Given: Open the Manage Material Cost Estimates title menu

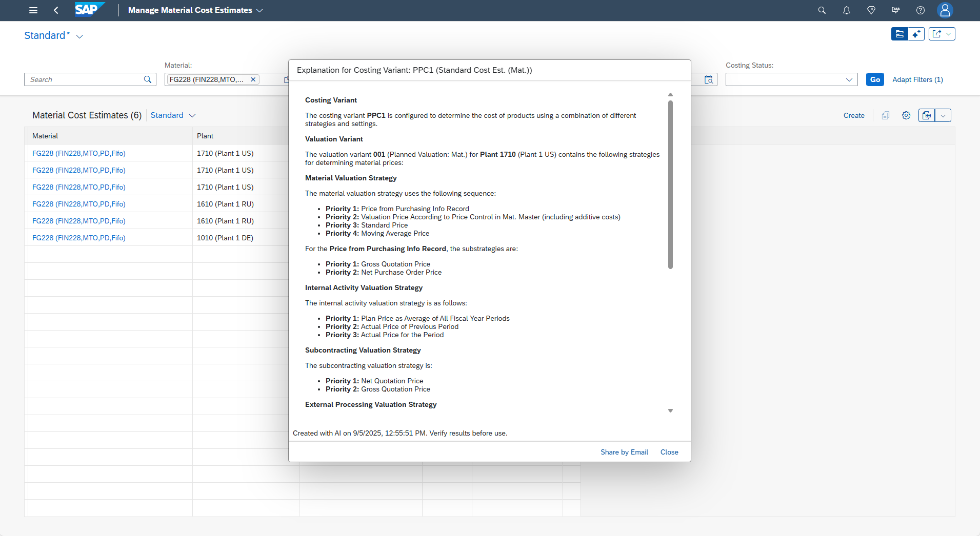Looking at the screenshot, I should (x=195, y=10).
